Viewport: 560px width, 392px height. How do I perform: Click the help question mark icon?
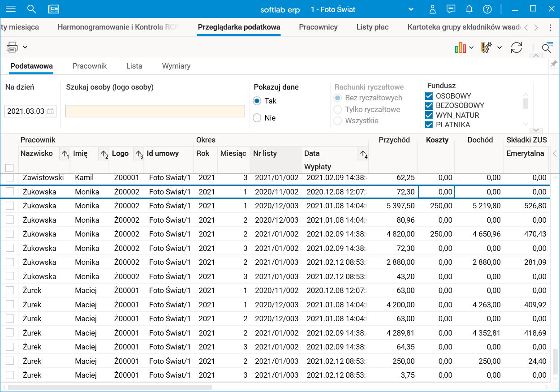tap(487, 9)
